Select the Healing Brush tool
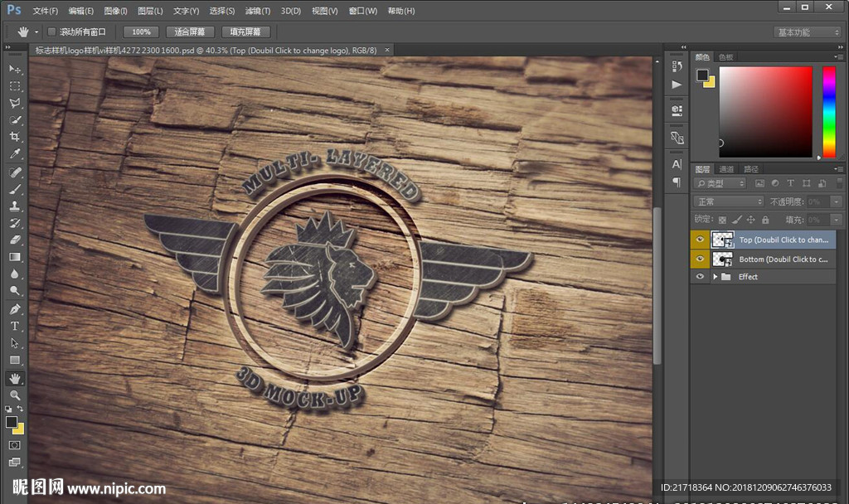The width and height of the screenshot is (849, 504). coord(15,172)
